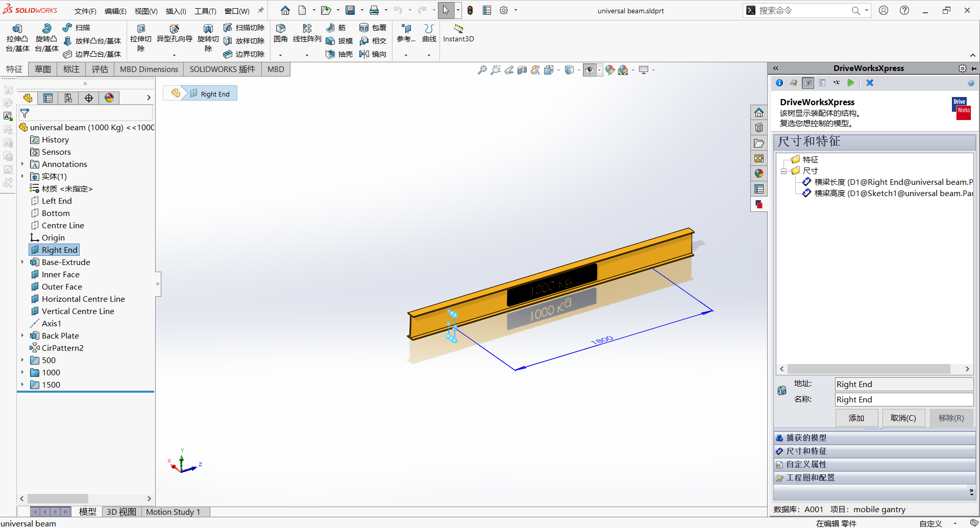Screen dimensions: 980x528
Task: Click the DriveWorksXpress blue info icon
Action: click(779, 83)
